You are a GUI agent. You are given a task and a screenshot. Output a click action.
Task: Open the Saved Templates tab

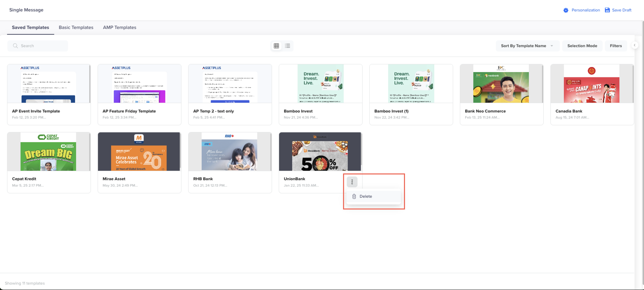tap(30, 27)
